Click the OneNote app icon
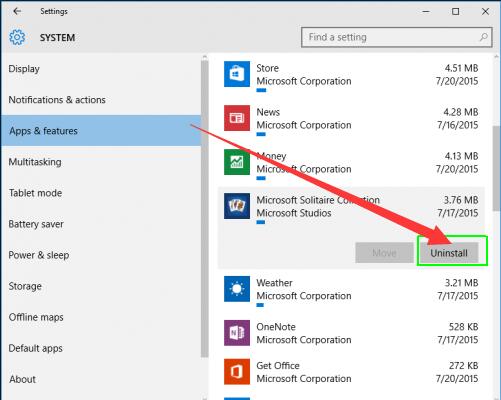This screenshot has height=400, width=501. pos(237,333)
